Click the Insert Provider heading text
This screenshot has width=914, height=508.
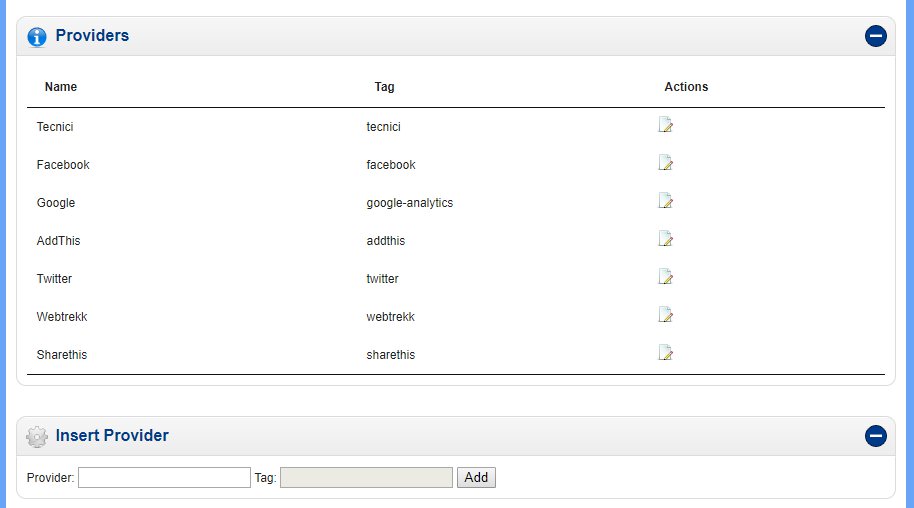click(112, 436)
